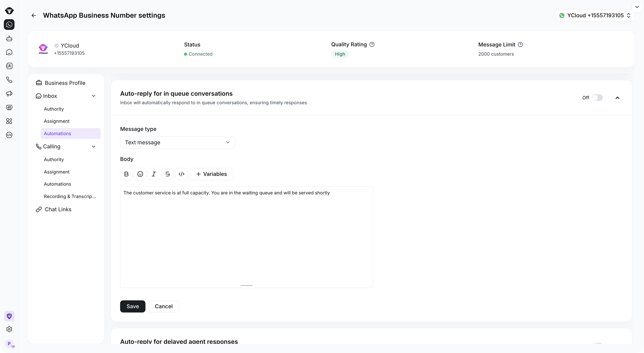Open the user avatar P menu
This screenshot has width=644, height=353.
click(9, 344)
